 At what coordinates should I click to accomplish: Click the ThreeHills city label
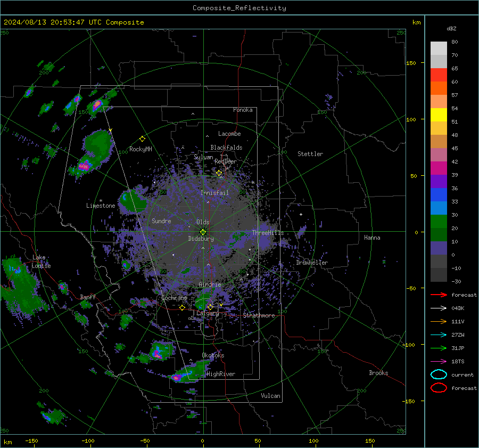click(268, 233)
